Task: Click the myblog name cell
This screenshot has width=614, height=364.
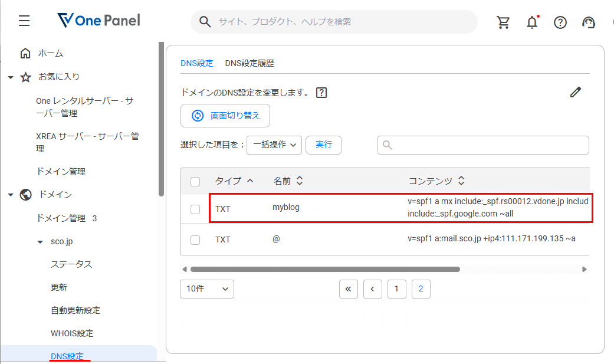Action: pos(286,207)
